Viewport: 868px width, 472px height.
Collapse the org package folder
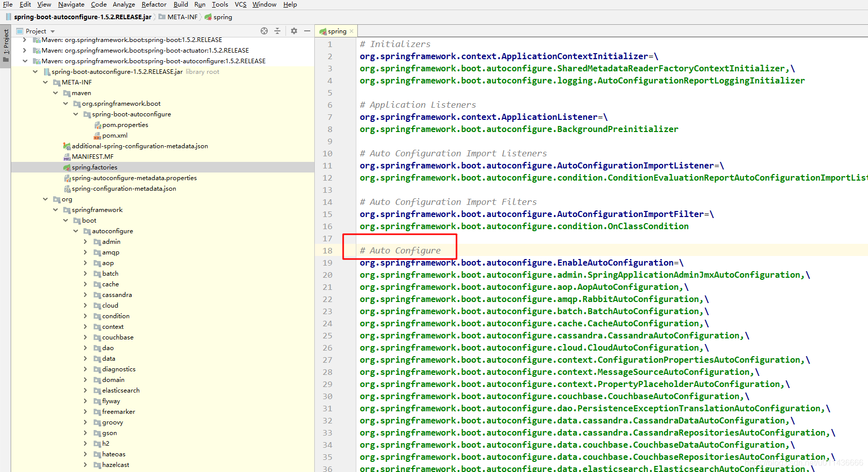45,199
